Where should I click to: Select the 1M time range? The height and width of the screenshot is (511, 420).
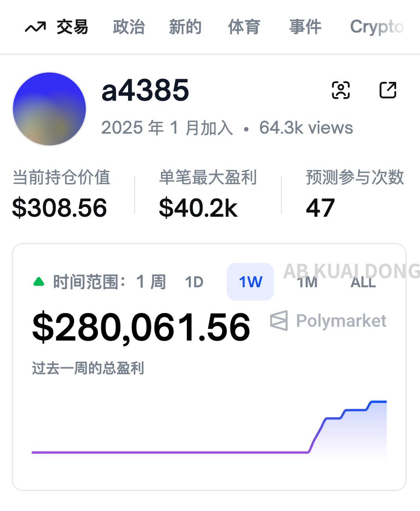307,282
